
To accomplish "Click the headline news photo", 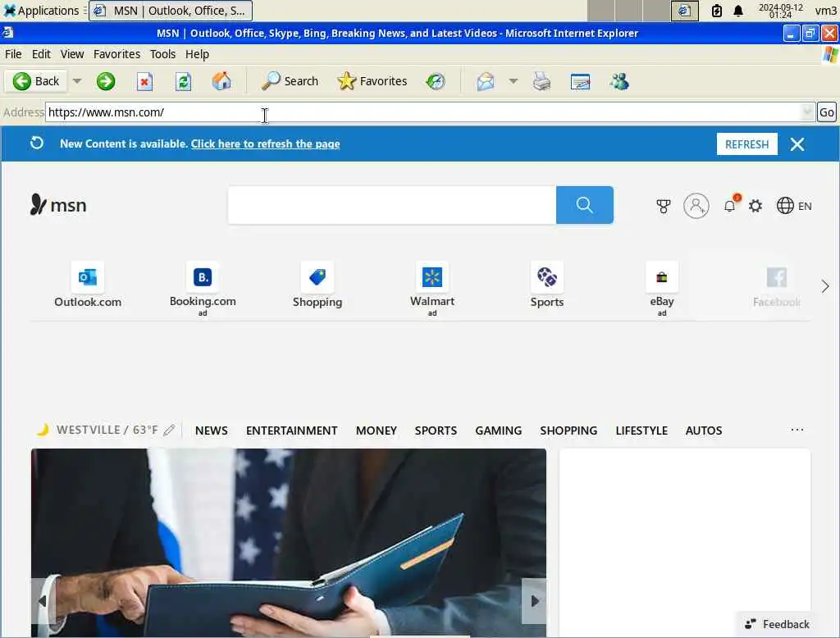I will point(289,543).
